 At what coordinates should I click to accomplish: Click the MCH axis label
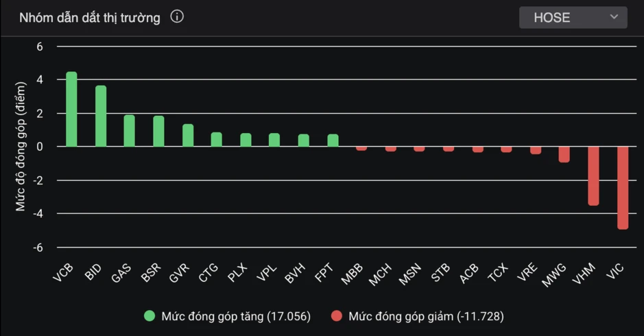coord(381,275)
